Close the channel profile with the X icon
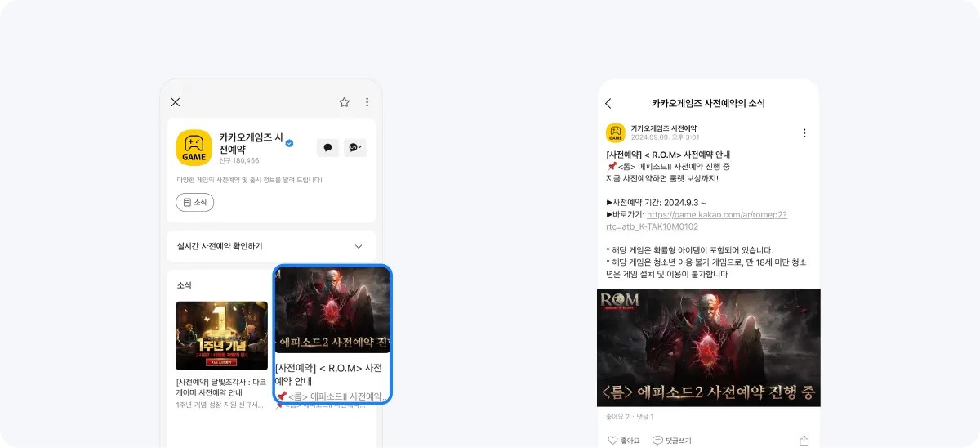Viewport: 980px width, 448px height. [175, 102]
